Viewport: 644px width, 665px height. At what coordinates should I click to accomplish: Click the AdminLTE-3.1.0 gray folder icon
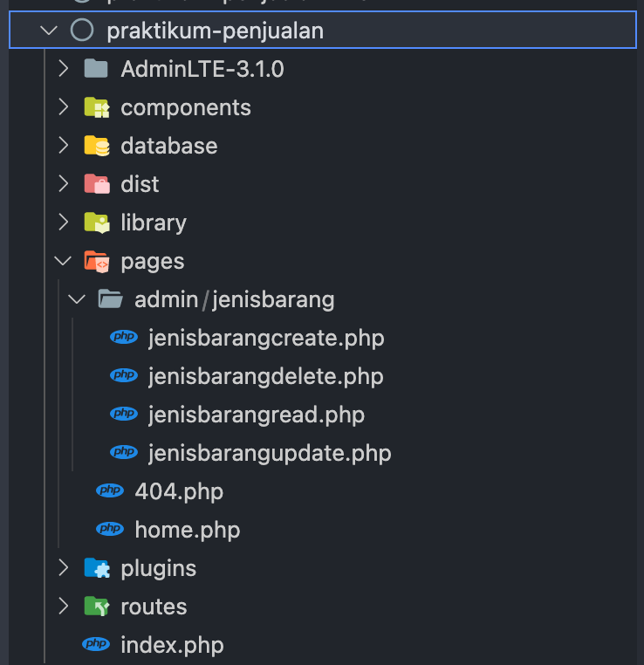coord(96,68)
